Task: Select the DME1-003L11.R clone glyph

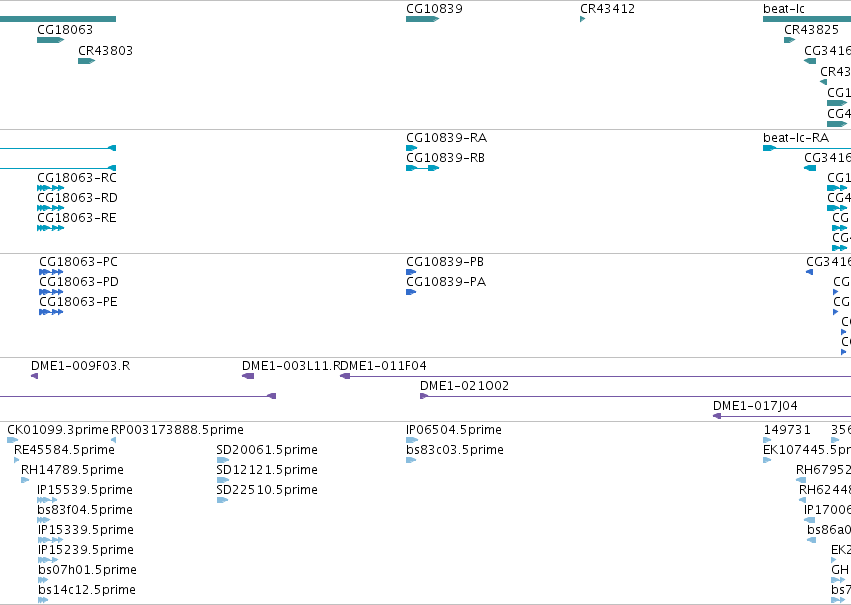Action: pyautogui.click(x=248, y=377)
